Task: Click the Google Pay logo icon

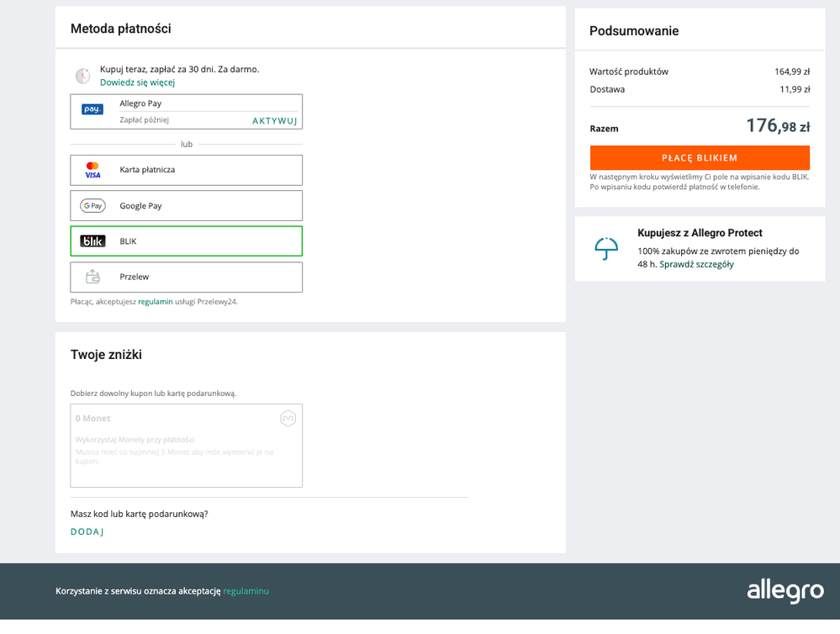Action: [x=92, y=206]
